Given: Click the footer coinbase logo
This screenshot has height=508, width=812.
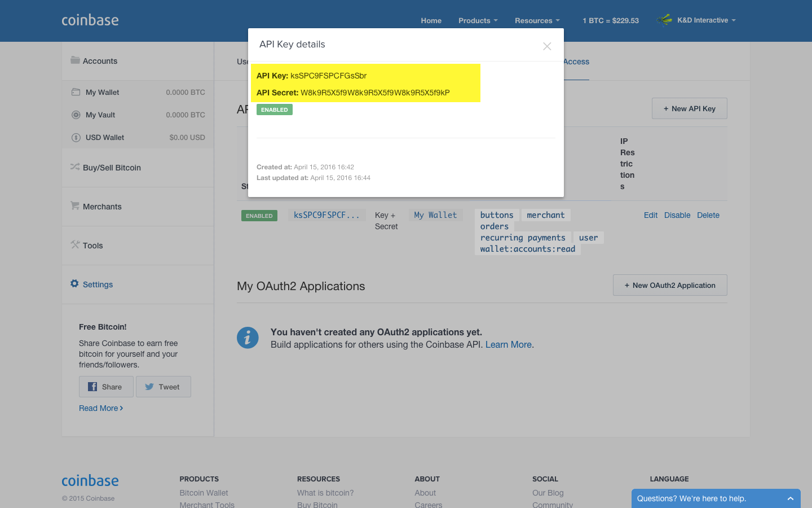Looking at the screenshot, I should (90, 481).
